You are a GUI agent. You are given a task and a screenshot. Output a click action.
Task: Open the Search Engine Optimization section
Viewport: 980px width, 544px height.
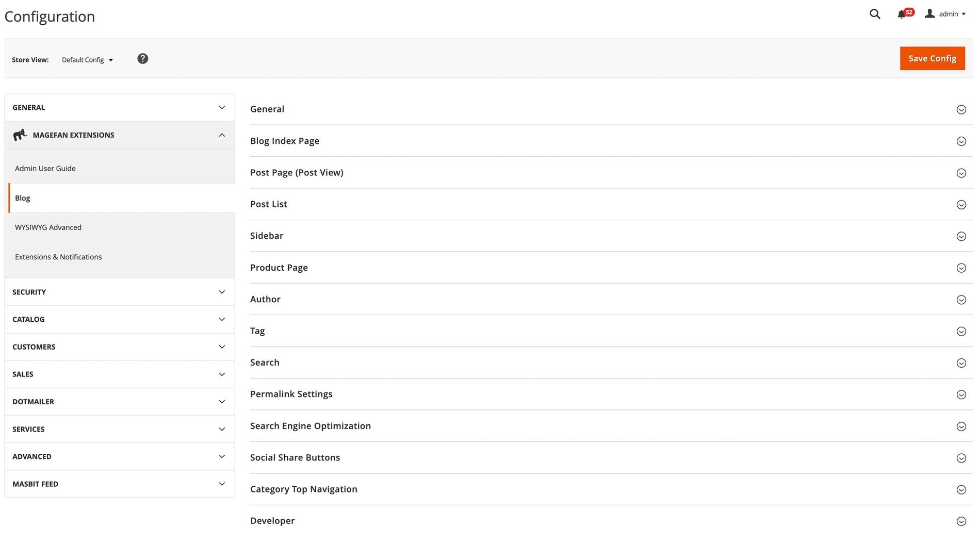(311, 426)
